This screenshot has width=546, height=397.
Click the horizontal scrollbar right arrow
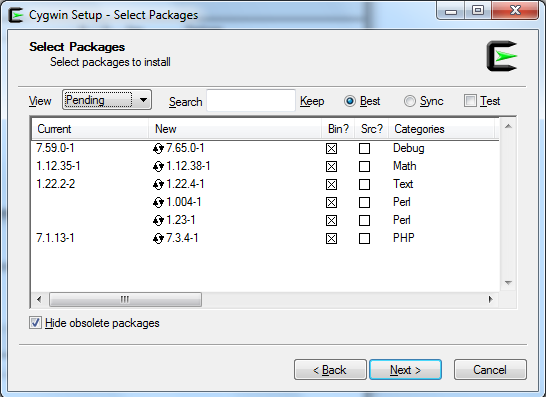coord(491,299)
